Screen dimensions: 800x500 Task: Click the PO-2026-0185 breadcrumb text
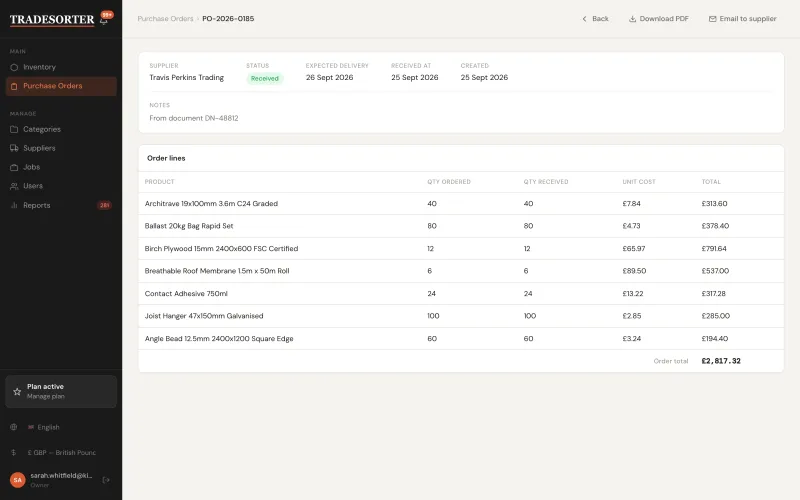(x=228, y=19)
